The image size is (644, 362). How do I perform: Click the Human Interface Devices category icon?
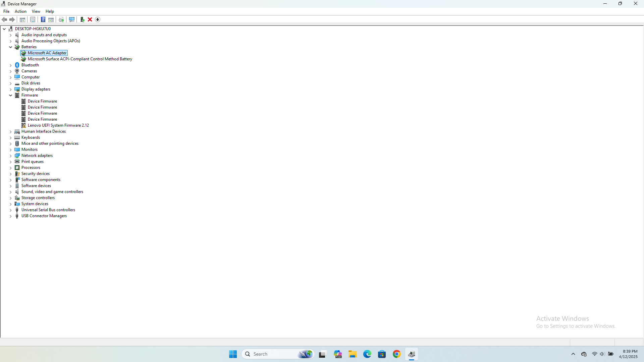click(x=17, y=131)
